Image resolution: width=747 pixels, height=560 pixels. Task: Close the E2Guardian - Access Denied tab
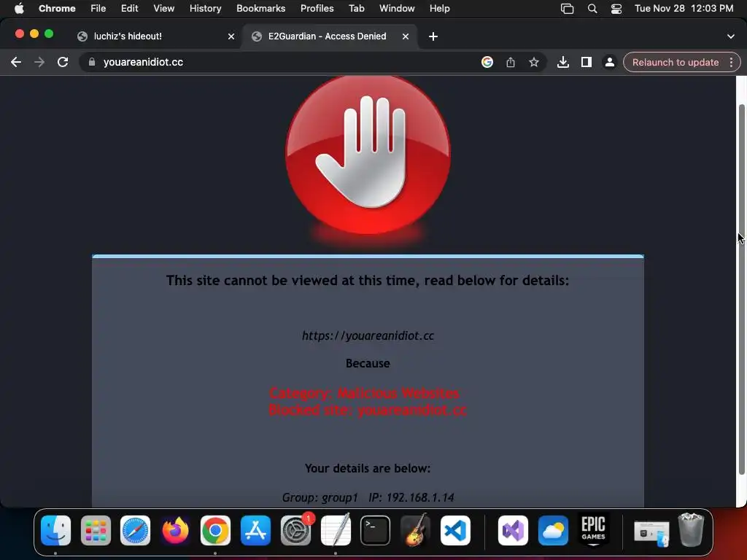pyautogui.click(x=406, y=36)
